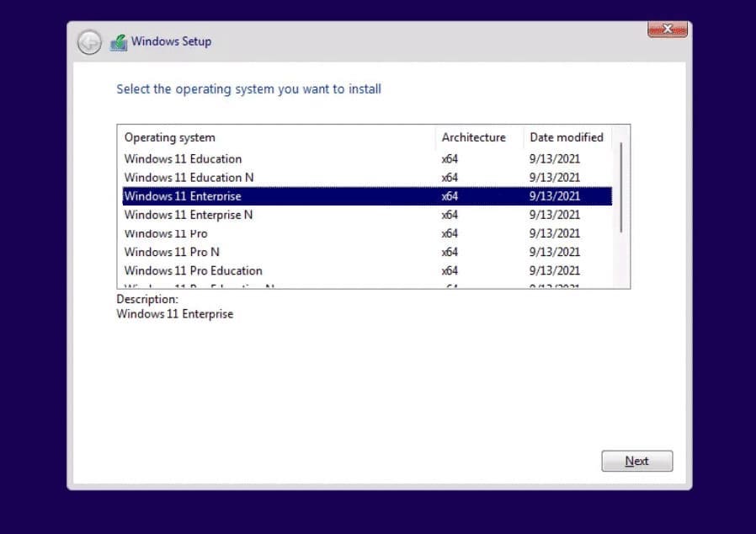
Task: Click the date for Windows 11 Education
Action: click(x=554, y=159)
